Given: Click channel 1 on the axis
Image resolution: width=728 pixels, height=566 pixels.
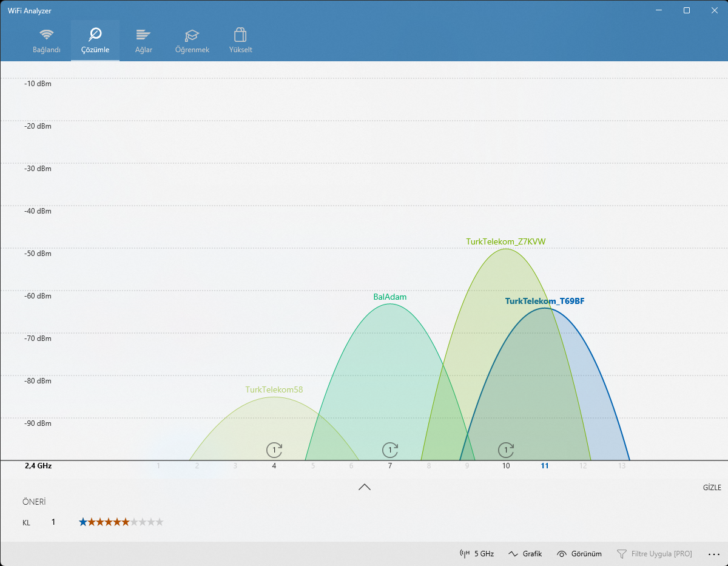Looking at the screenshot, I should (x=158, y=466).
